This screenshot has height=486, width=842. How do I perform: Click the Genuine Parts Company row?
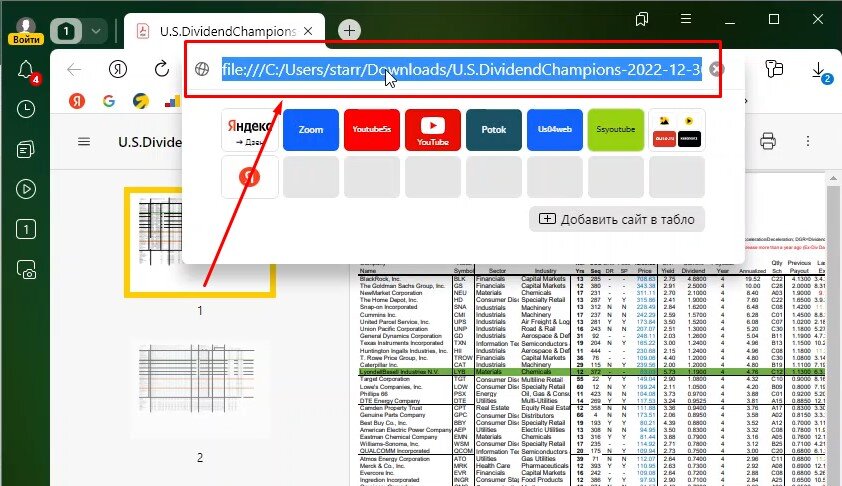coord(591,415)
